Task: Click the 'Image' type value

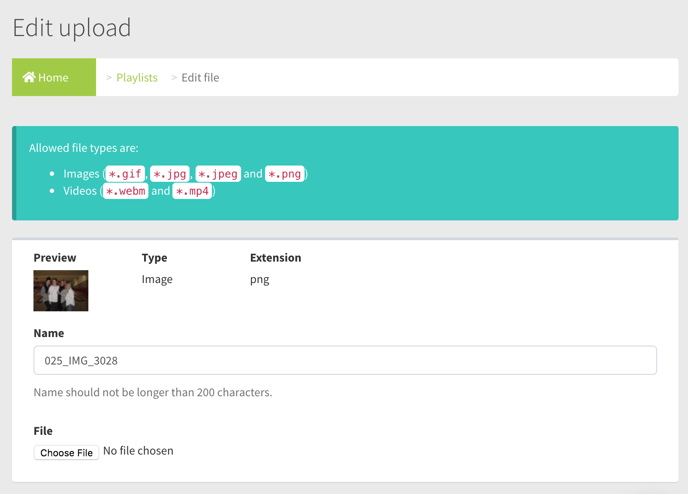Action: (x=157, y=279)
